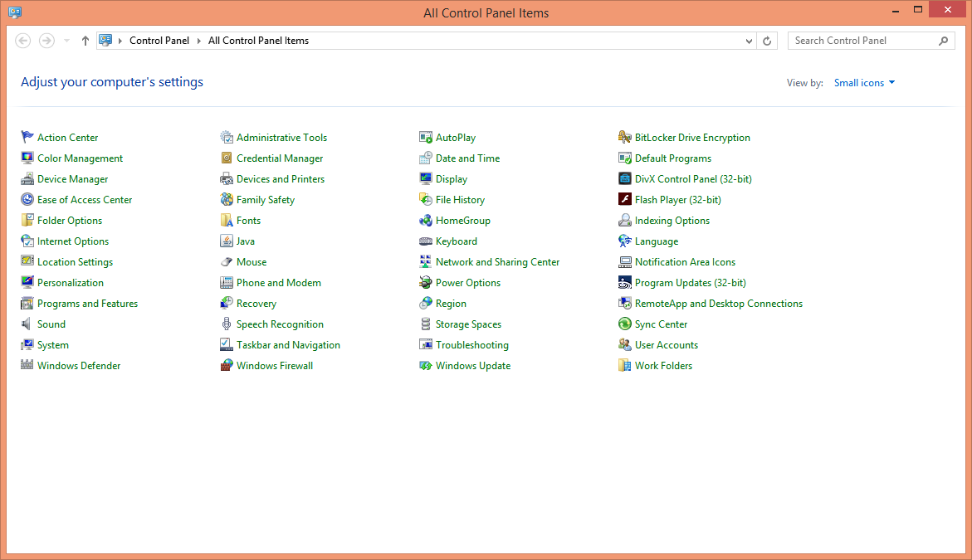Open Device Manager
Viewport: 972px width, 560px height.
(71, 178)
